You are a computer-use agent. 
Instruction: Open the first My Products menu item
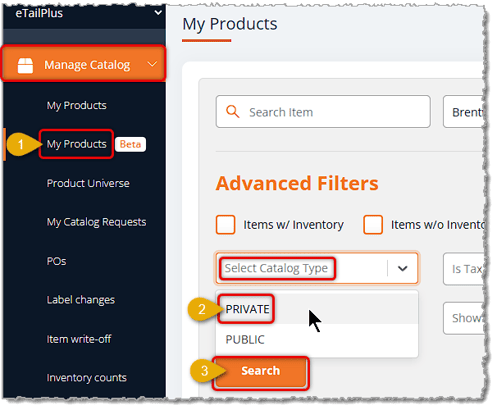click(77, 105)
